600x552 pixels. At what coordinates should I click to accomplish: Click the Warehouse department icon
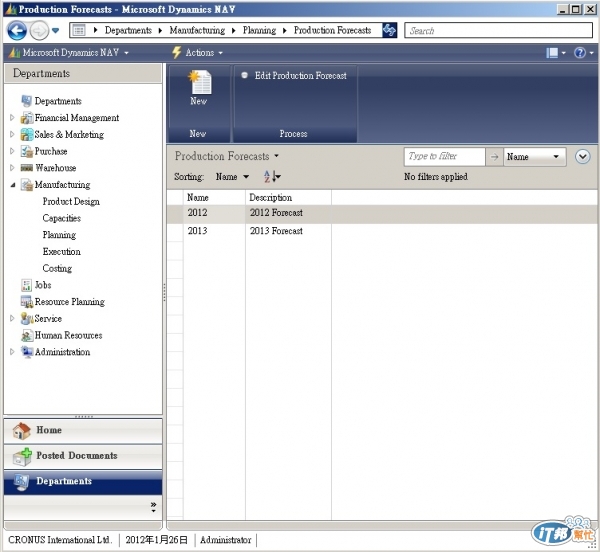(x=27, y=168)
